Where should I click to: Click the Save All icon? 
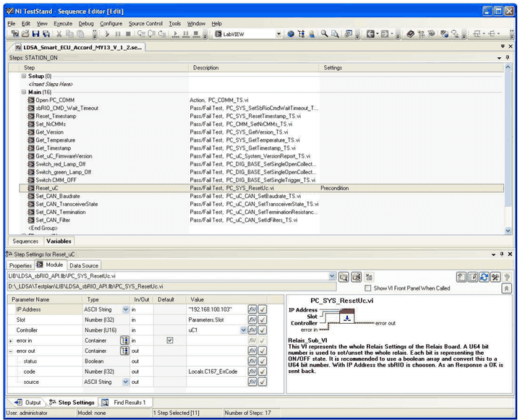tap(46, 34)
